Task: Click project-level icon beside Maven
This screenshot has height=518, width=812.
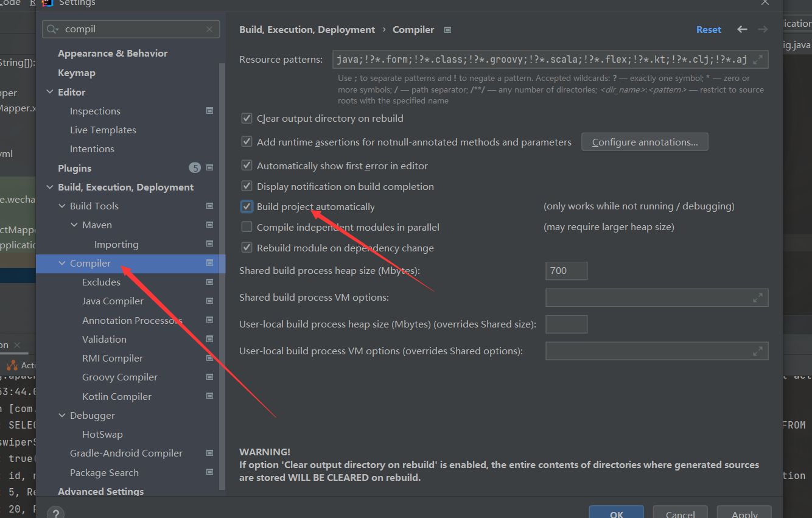Action: point(209,225)
